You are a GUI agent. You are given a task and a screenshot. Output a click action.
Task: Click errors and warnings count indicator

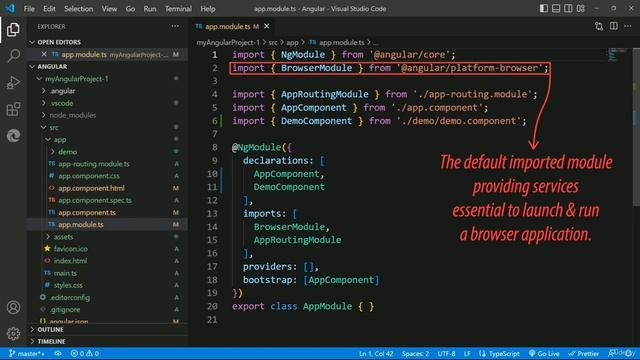[x=84, y=353]
